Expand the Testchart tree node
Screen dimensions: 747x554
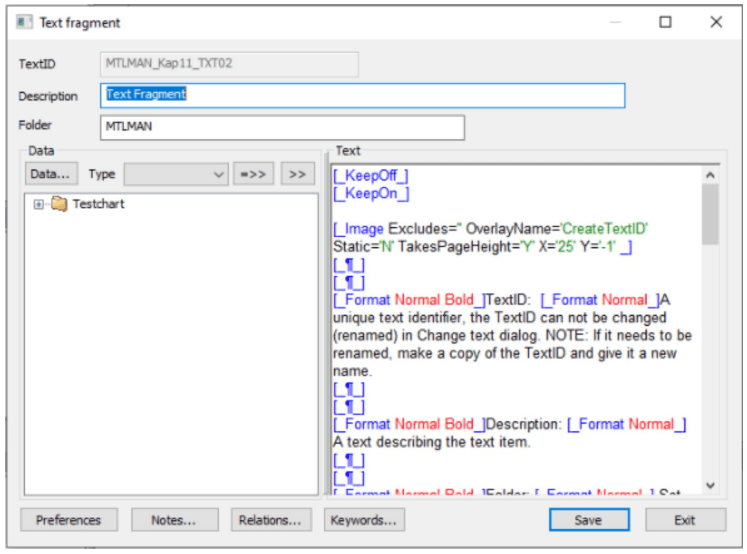pyautogui.click(x=40, y=204)
